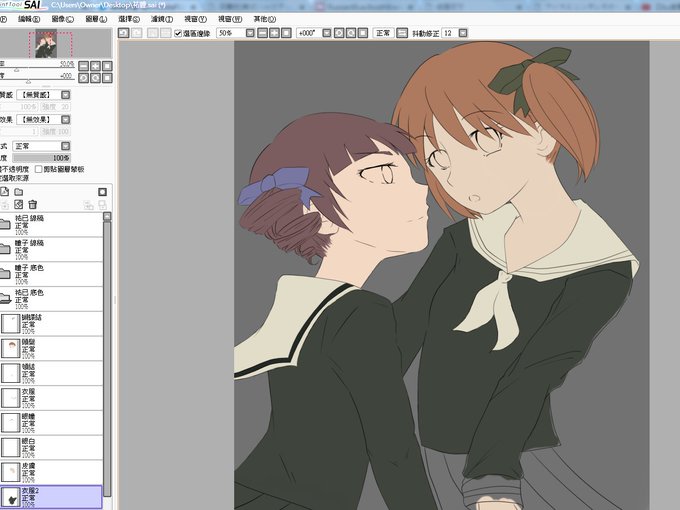This screenshot has height=510, width=680.
Task: Click the layer mask icon in layer panel
Action: 102,192
